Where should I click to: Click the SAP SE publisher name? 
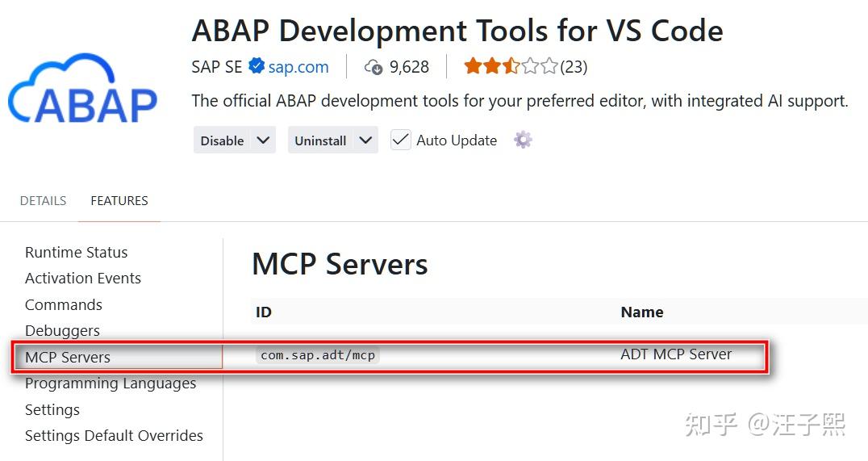[217, 67]
